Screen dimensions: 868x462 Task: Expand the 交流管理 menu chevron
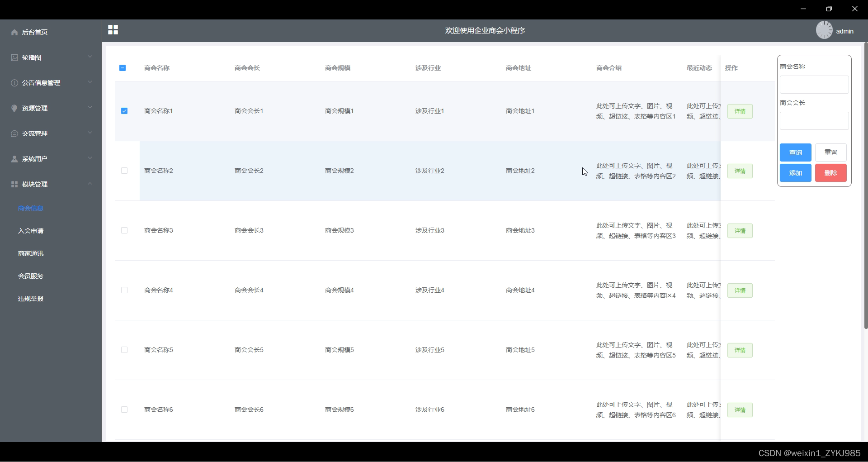[90, 133]
